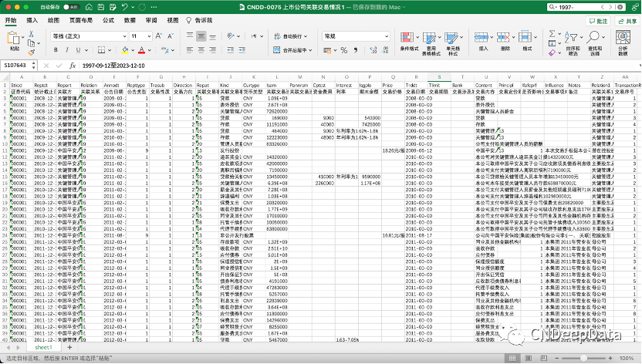
Task: Click the formula bar with 1997-09-12
Action: (x=358, y=66)
